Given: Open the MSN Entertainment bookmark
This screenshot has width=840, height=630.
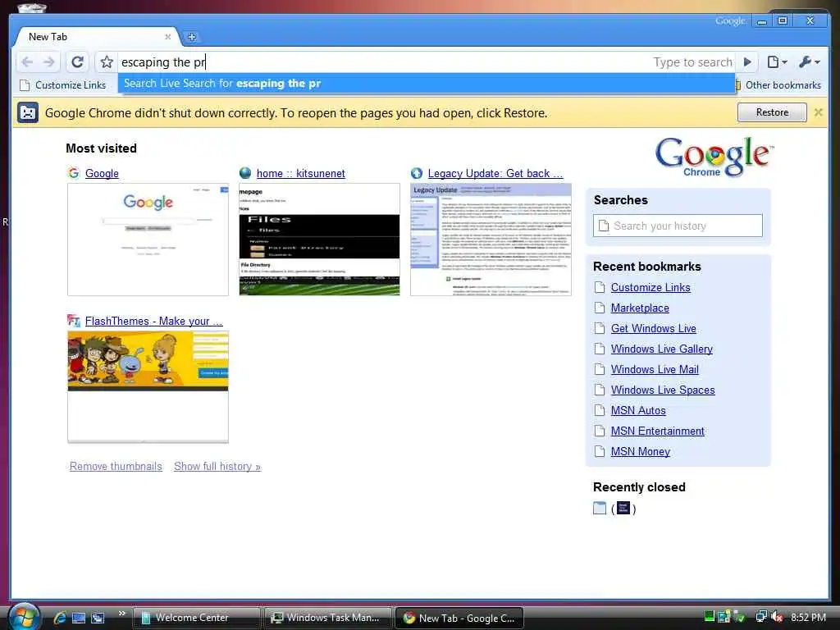Looking at the screenshot, I should 657,431.
